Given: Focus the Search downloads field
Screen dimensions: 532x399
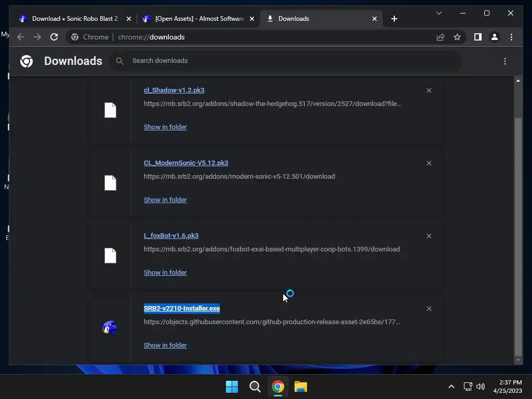Looking at the screenshot, I should point(285,61).
